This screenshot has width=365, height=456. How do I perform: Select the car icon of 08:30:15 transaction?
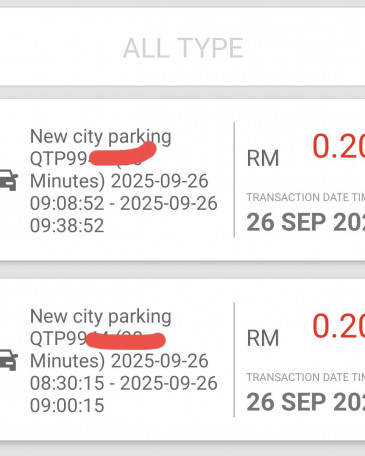[x=8, y=360]
